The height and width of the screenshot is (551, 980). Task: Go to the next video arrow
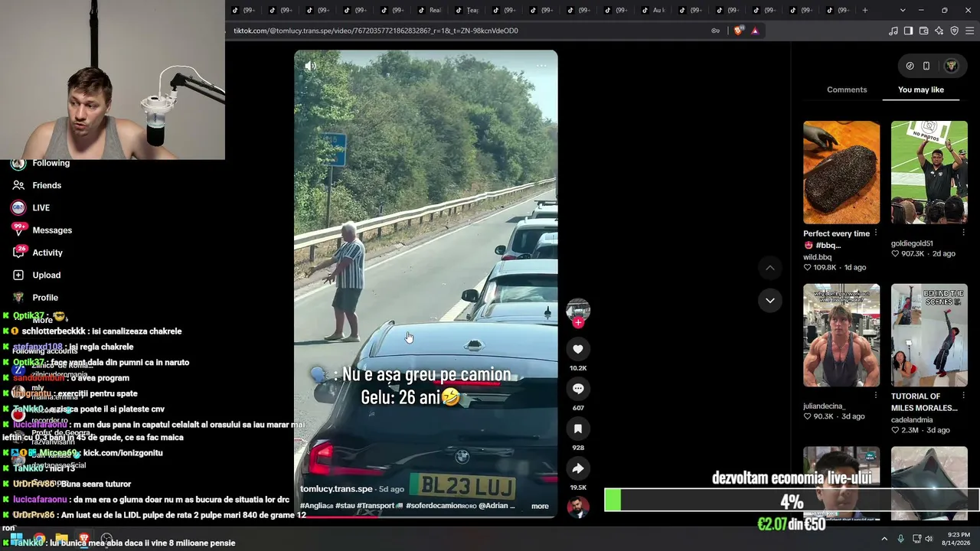[770, 300]
